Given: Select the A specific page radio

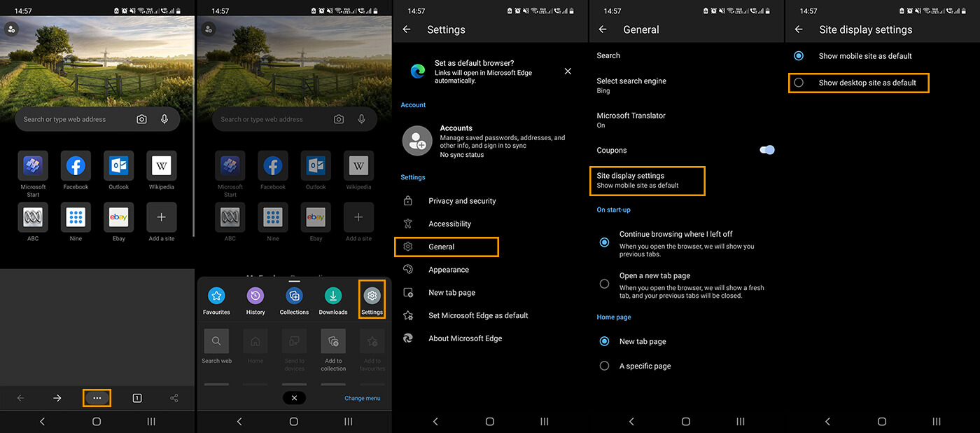Looking at the screenshot, I should click(x=604, y=366).
